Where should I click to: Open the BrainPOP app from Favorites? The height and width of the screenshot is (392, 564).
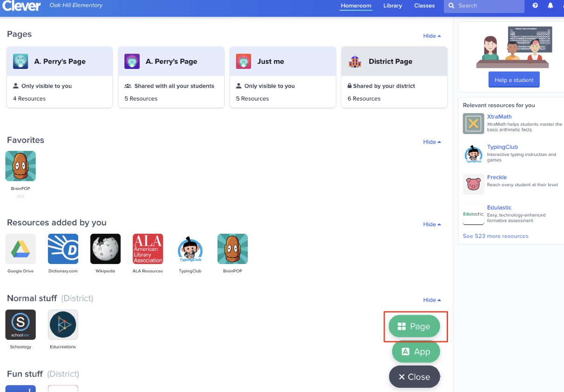tap(20, 166)
